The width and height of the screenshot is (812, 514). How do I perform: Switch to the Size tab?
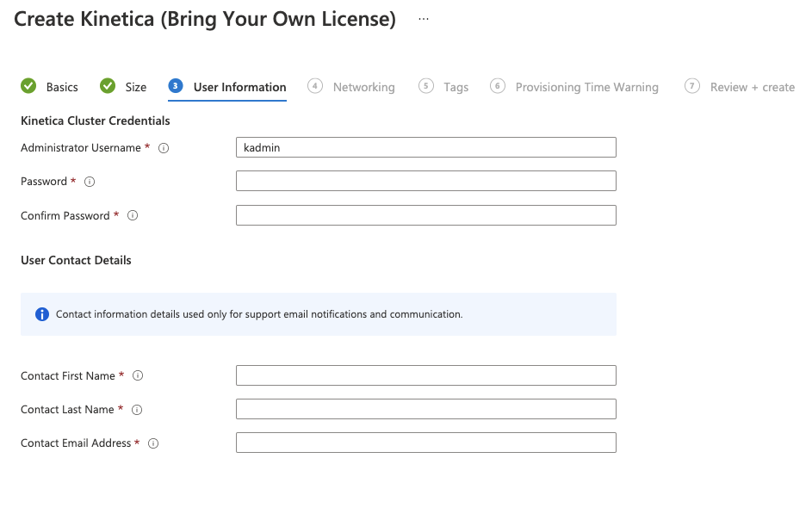click(x=136, y=88)
